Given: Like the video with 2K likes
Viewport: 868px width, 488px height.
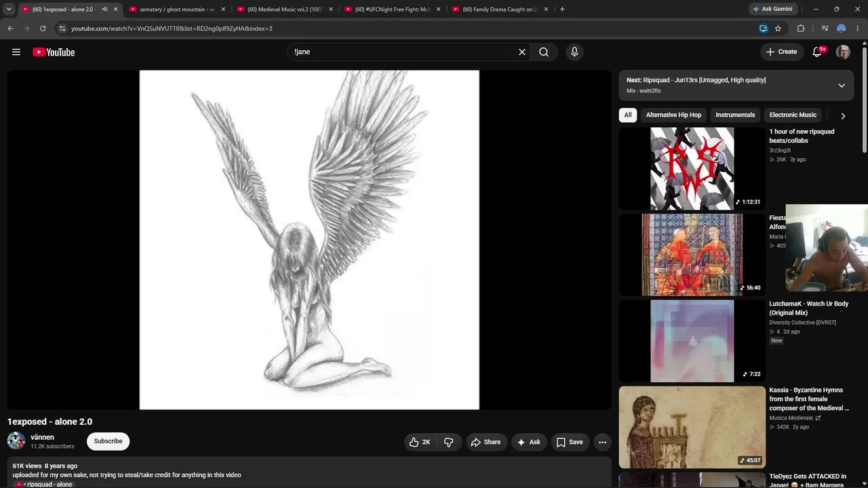Looking at the screenshot, I should (x=420, y=442).
